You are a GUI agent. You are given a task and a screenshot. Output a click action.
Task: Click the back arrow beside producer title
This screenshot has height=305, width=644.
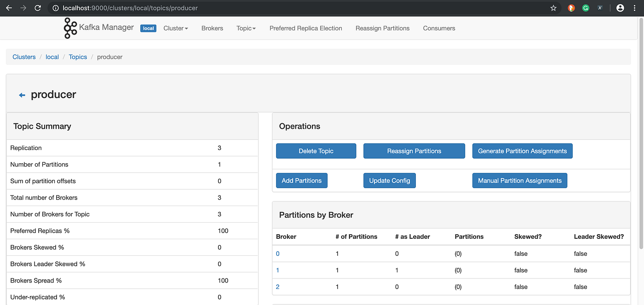point(22,95)
